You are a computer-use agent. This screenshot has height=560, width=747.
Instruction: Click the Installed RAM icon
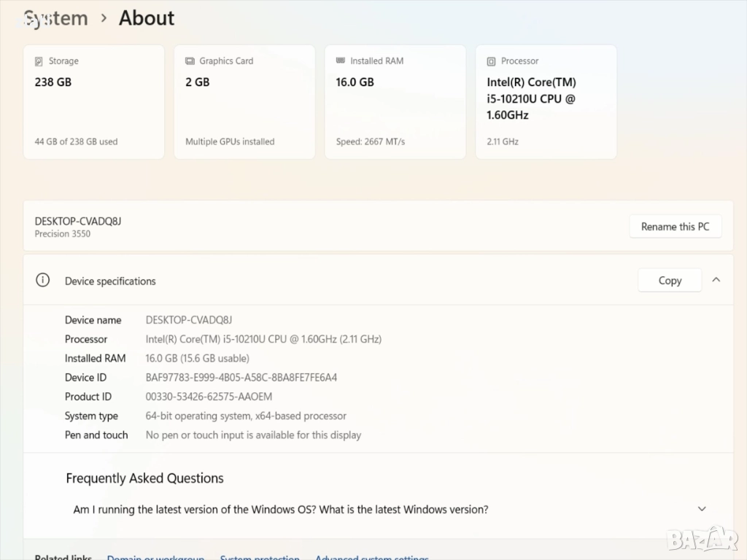coord(341,61)
